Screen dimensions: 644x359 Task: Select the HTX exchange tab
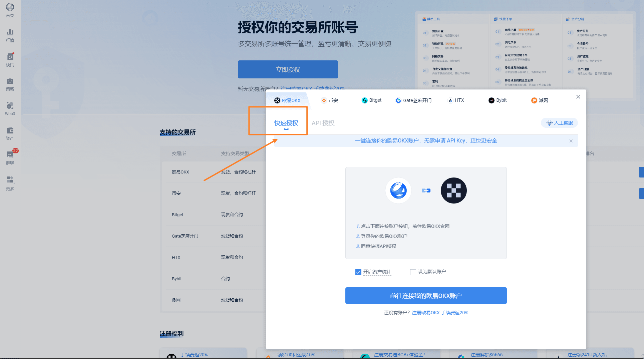tap(456, 100)
